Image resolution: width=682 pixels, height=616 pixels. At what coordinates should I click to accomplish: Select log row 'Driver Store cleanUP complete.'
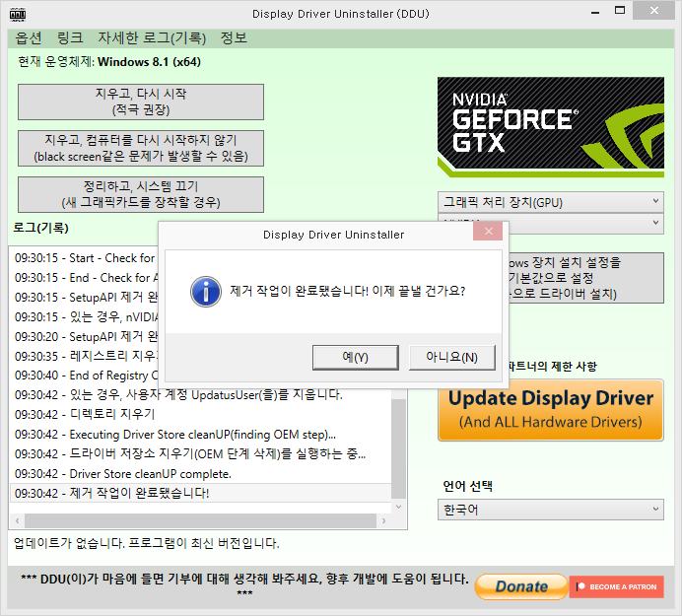tap(200, 474)
